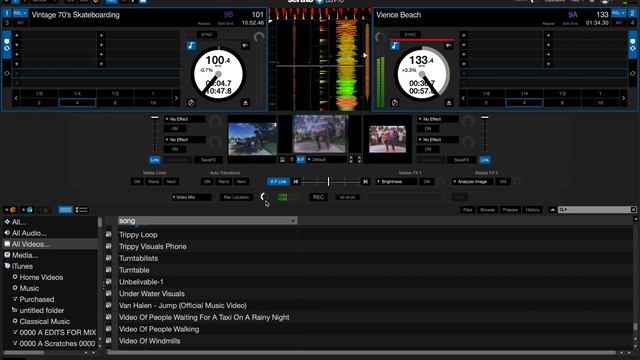
Task: Adjust the right deck video fader
Action: (484, 118)
